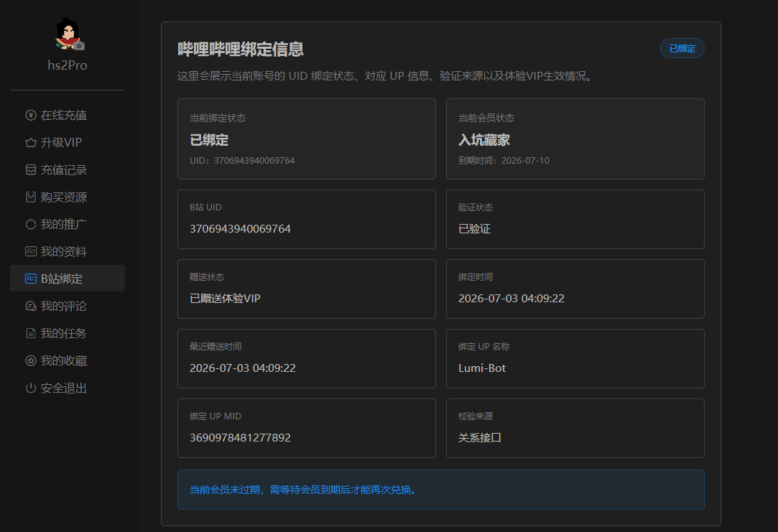Click the Lumi-Bot UP name card
Viewport: 778px width, 532px height.
coord(575,358)
